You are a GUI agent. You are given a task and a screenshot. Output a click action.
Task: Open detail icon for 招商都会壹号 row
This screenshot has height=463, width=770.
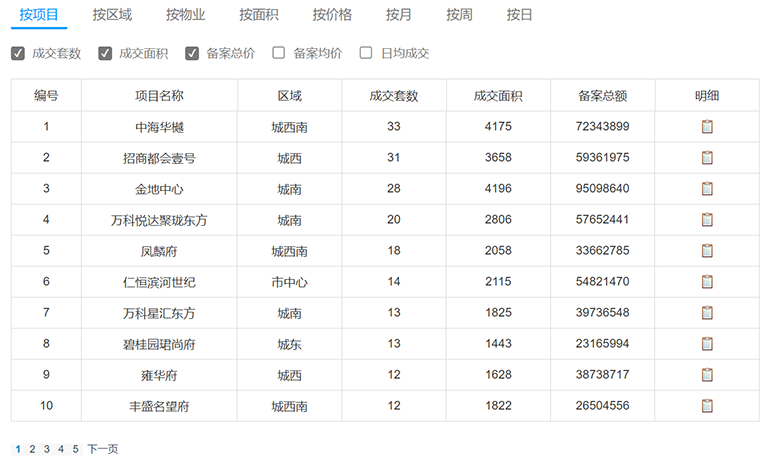click(x=707, y=158)
